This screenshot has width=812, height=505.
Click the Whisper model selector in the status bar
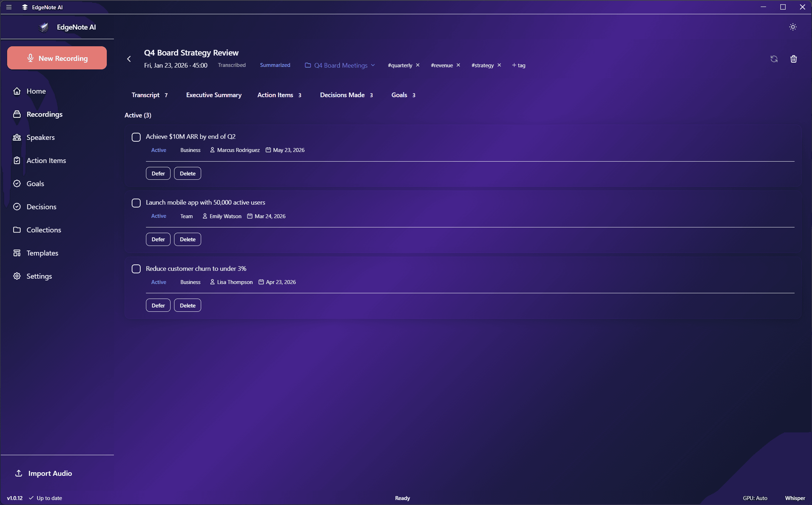pyautogui.click(x=795, y=498)
